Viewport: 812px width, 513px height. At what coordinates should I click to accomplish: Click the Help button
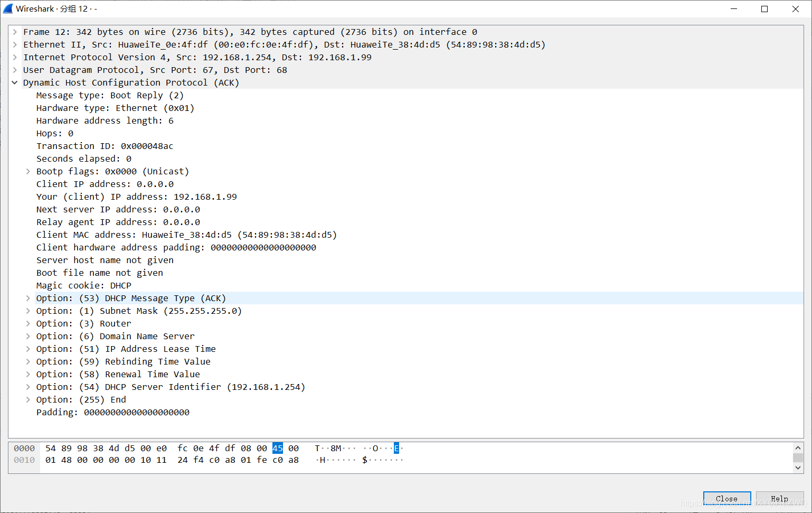(x=779, y=499)
